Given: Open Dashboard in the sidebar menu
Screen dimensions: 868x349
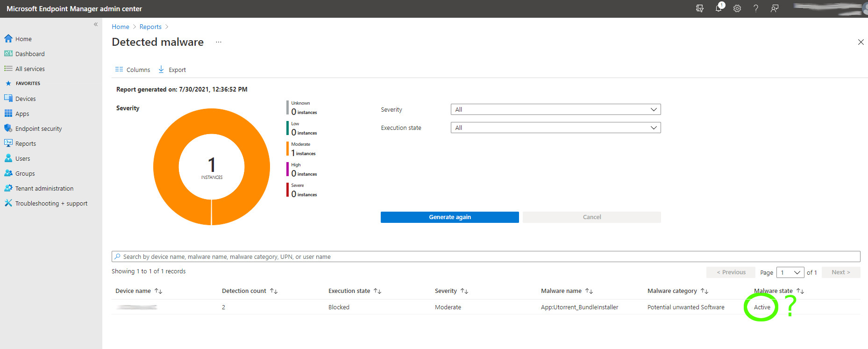Looking at the screenshot, I should [30, 54].
